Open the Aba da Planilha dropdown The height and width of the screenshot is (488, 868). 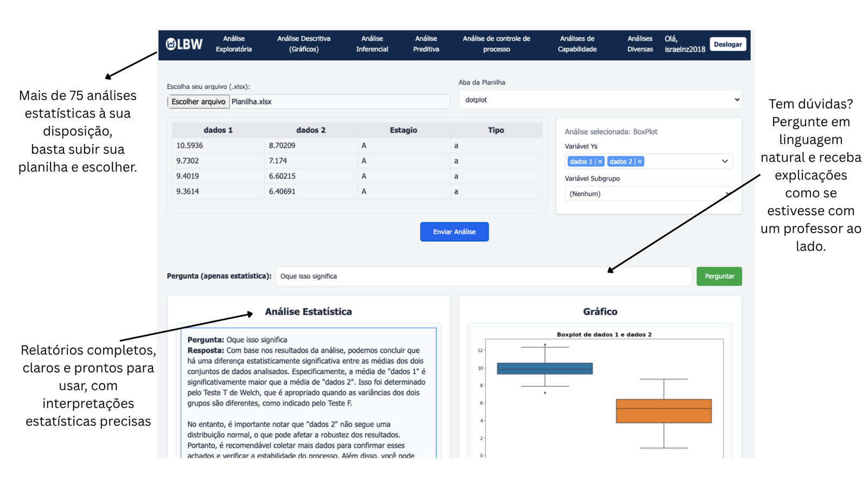click(600, 100)
